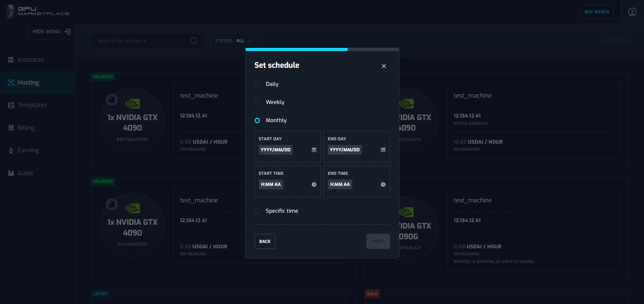Viewport: 644px width, 304px height.
Task: Select the Weekly schedule radio button
Action: (x=257, y=102)
